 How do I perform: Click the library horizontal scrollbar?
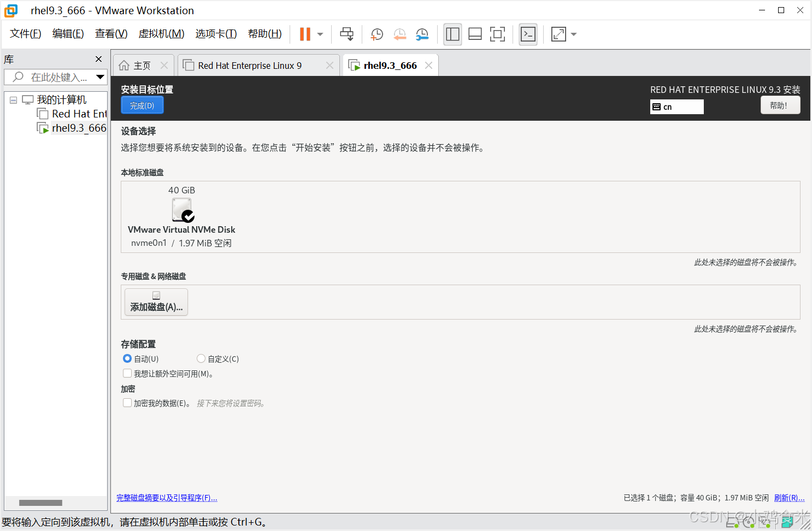pyautogui.click(x=40, y=503)
